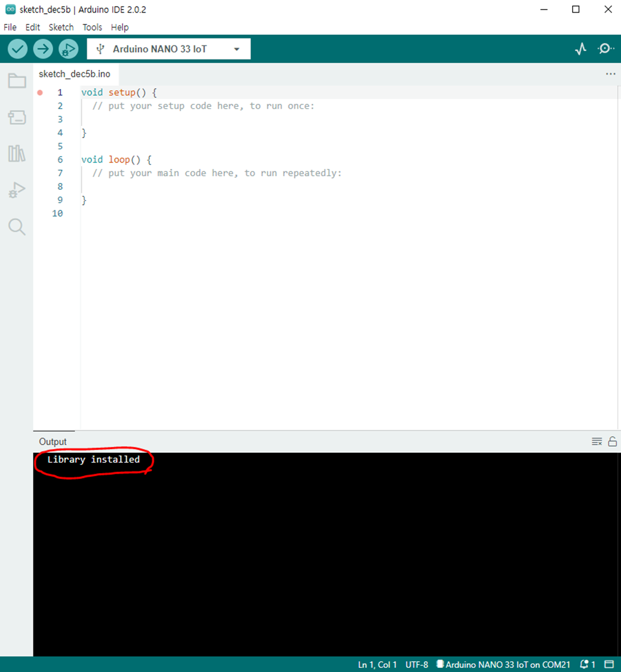Click Ln 1, Col 1 in status bar
Image resolution: width=621 pixels, height=672 pixels.
click(x=377, y=664)
